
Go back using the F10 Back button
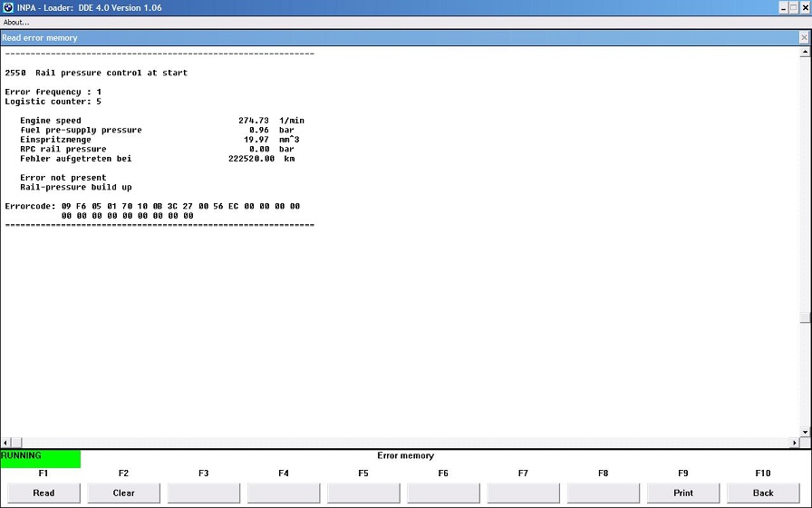(x=763, y=493)
